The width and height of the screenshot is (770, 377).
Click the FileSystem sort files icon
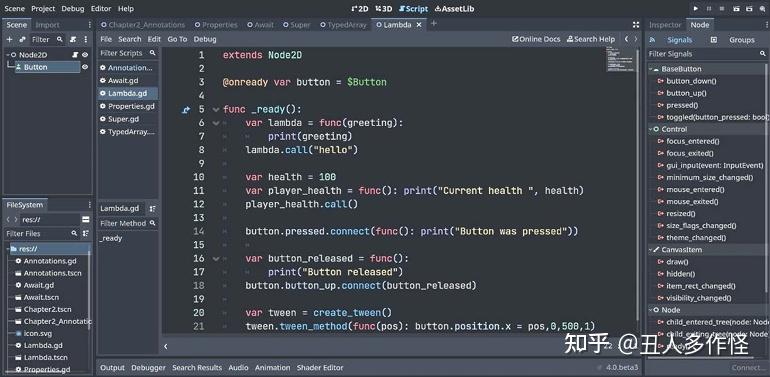(x=86, y=234)
